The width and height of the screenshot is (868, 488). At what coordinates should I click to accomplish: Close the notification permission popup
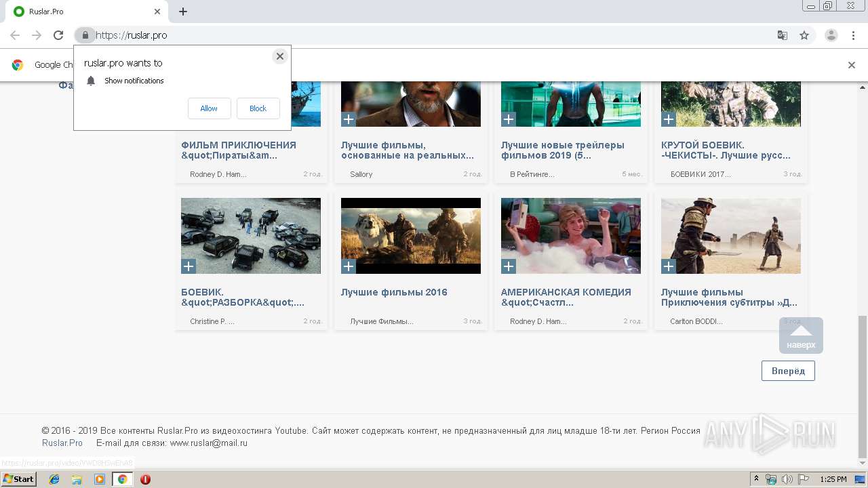[x=279, y=56]
